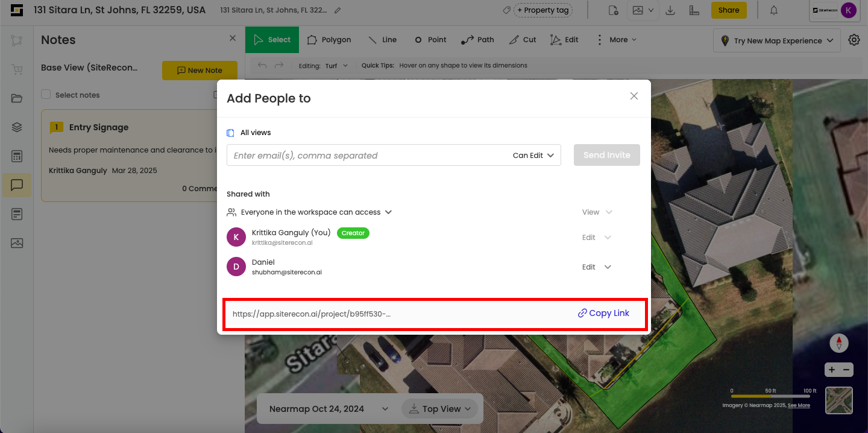Zoom in the map with plus
Image resolution: width=868 pixels, height=433 pixels.
[832, 370]
